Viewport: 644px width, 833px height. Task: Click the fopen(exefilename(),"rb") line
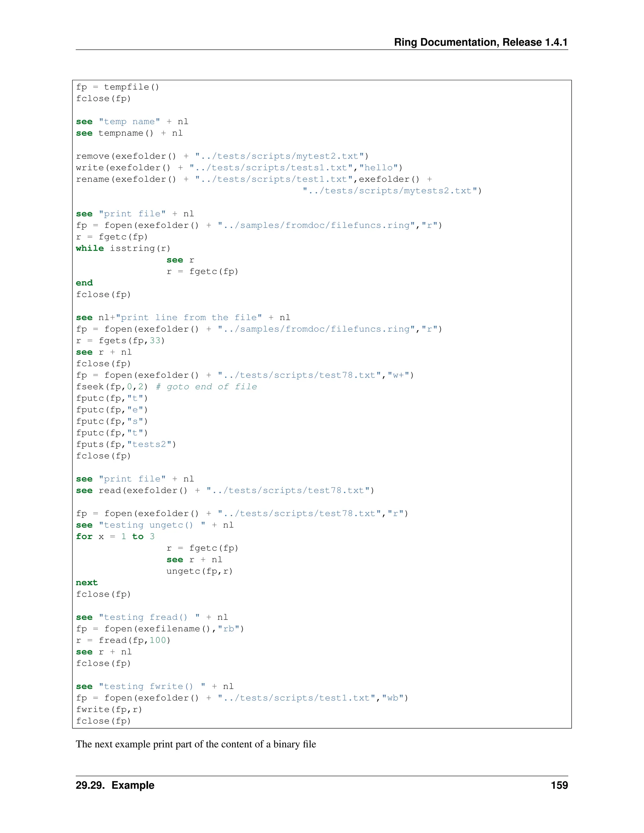coord(160,629)
